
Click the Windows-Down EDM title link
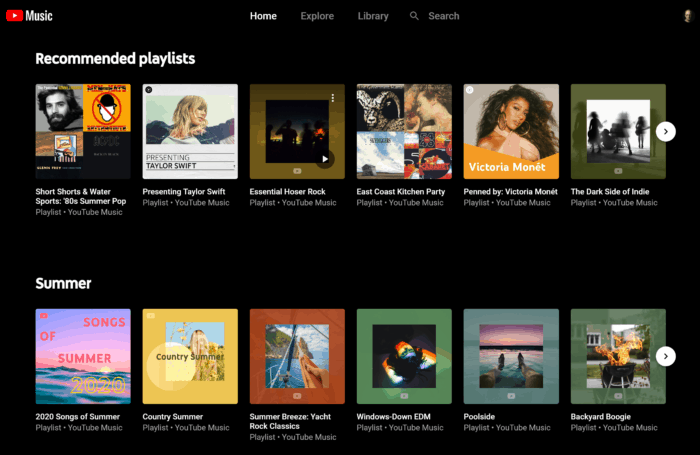(x=393, y=417)
